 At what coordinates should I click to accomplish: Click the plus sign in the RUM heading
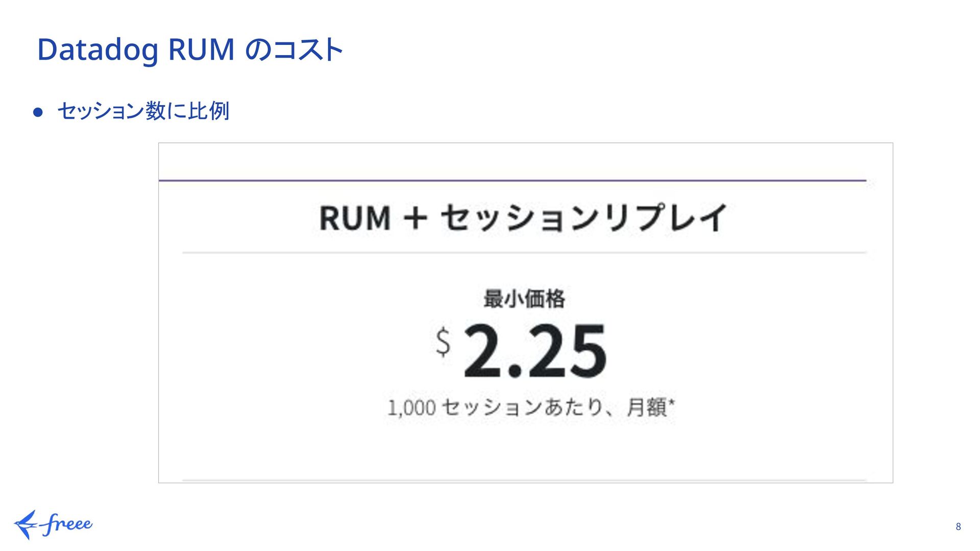click(x=415, y=218)
